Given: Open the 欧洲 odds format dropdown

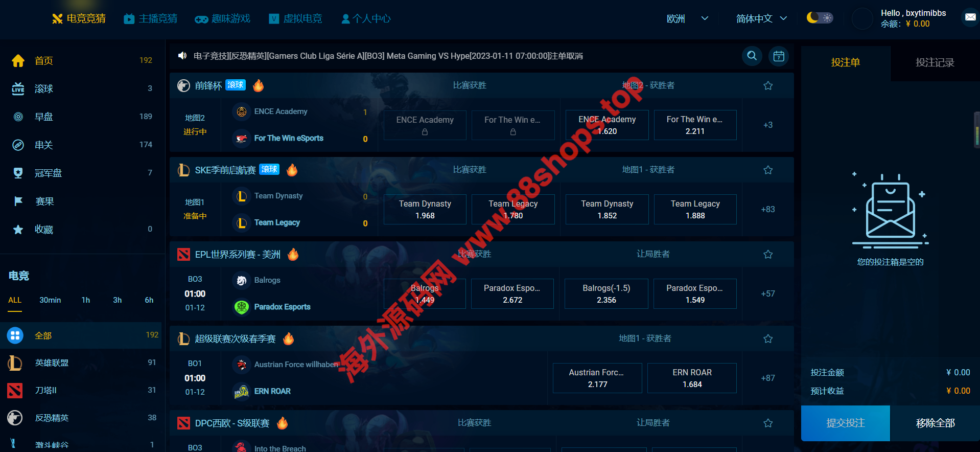Looking at the screenshot, I should [x=687, y=19].
